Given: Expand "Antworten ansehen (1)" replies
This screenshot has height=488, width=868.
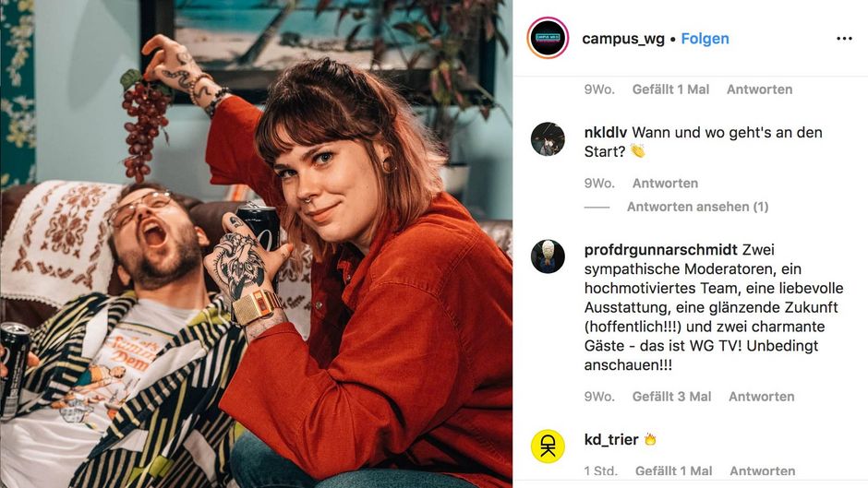Looking at the screenshot, I should [697, 207].
